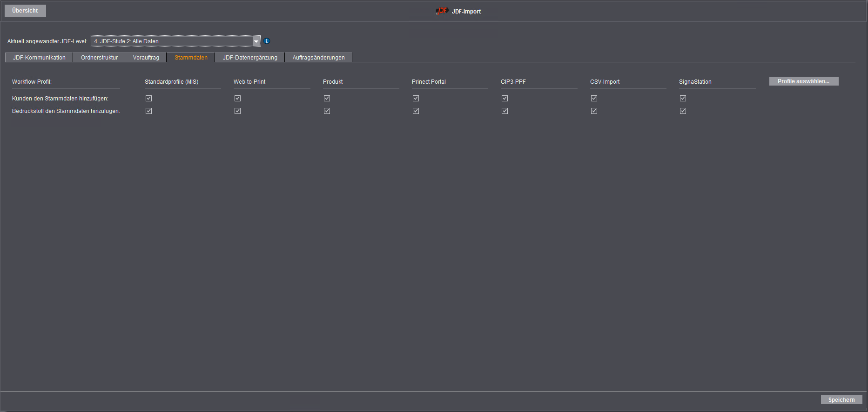Image resolution: width=868 pixels, height=412 pixels.
Task: Open the JDF-Datenergänzung tab
Action: point(250,58)
